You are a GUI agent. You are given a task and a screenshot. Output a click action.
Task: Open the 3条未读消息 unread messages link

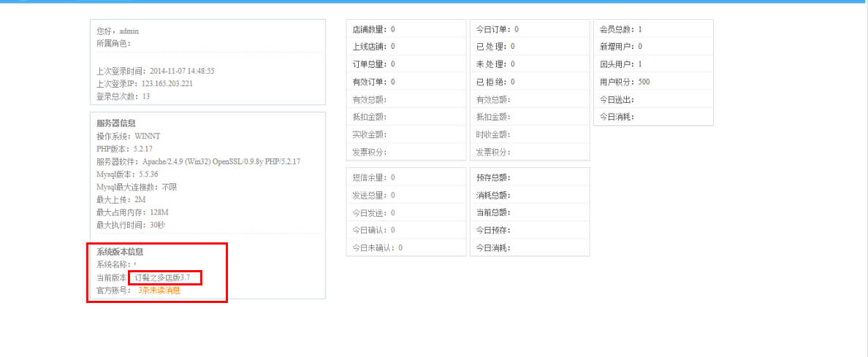[x=159, y=290]
